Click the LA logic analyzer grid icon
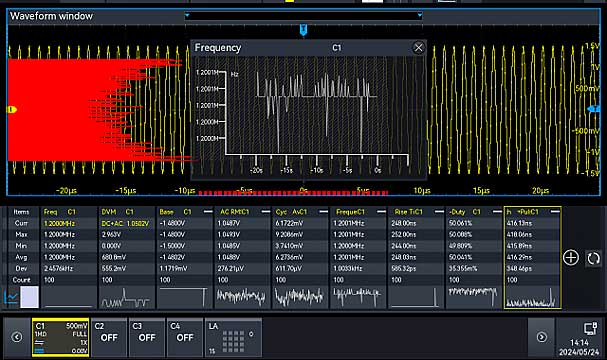 pos(233,341)
